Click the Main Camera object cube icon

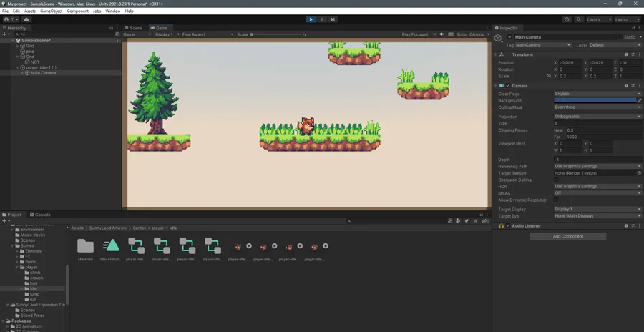(498, 38)
